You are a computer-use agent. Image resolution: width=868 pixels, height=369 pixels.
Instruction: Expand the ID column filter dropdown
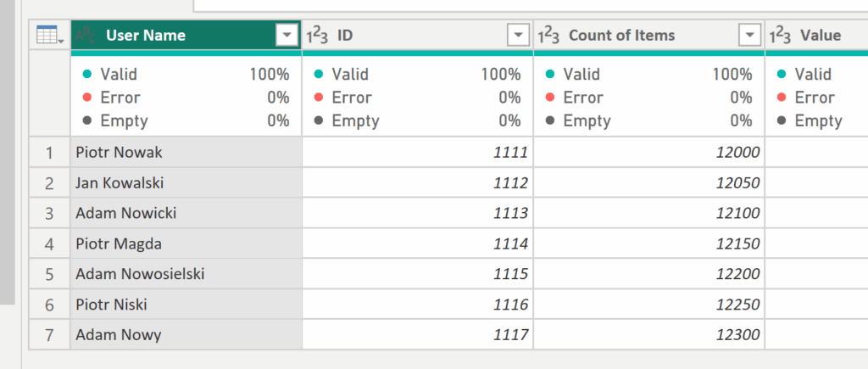pos(518,35)
